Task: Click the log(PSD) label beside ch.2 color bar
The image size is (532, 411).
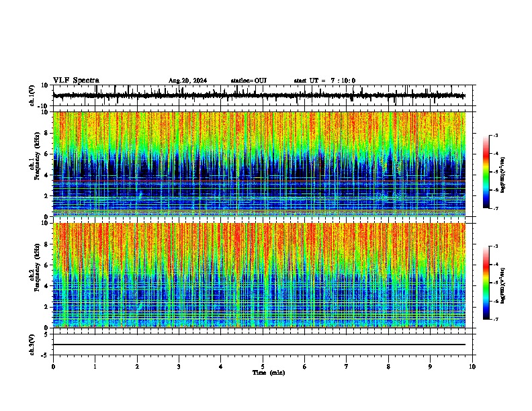Action: point(503,285)
